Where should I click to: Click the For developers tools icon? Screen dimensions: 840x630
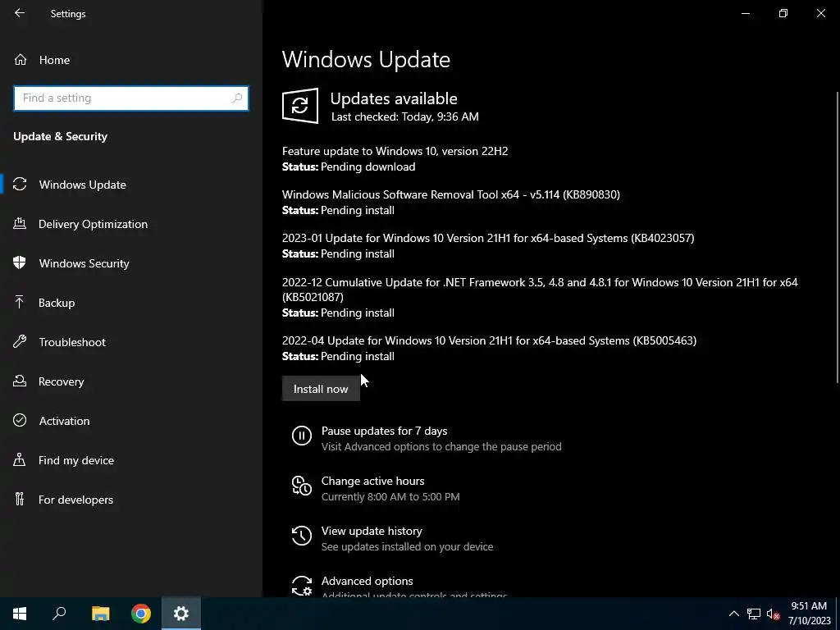point(20,500)
